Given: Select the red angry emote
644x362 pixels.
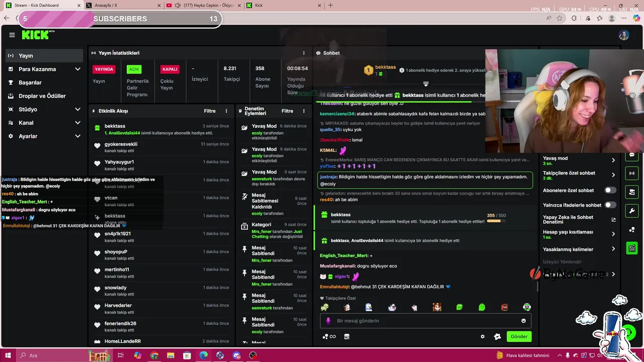Looking at the screenshot, I should tap(505, 307).
